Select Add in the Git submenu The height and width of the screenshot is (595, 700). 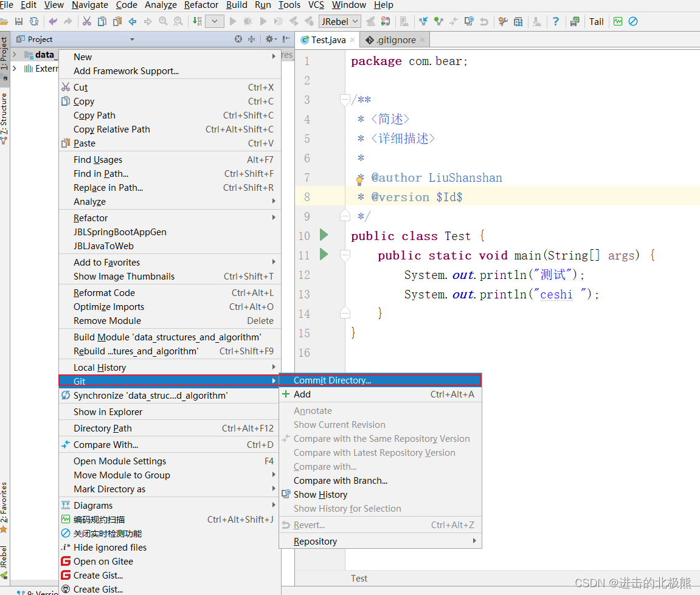point(380,394)
